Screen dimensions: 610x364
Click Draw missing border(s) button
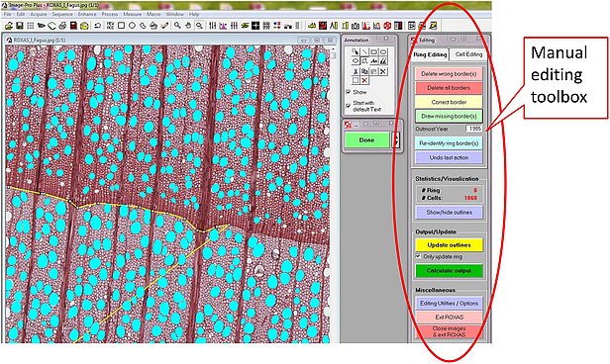[x=449, y=116]
